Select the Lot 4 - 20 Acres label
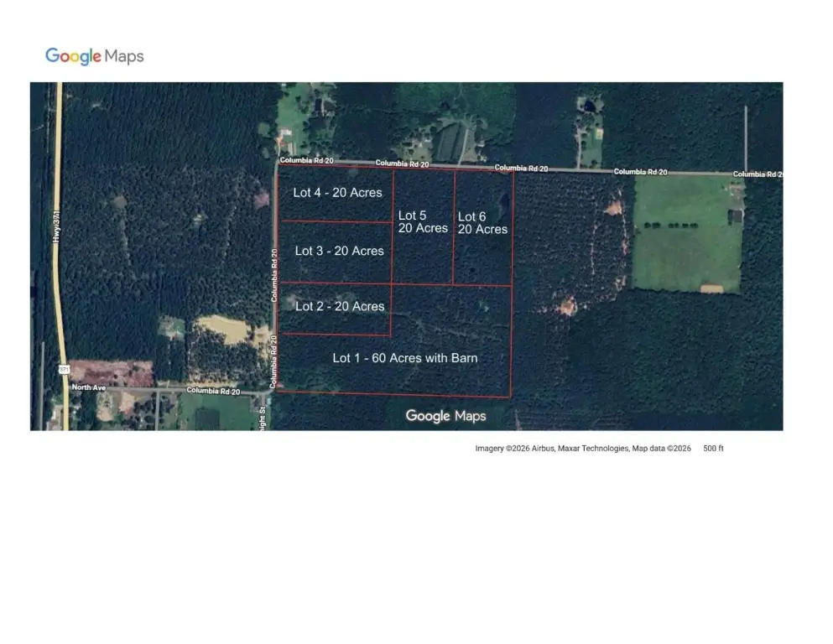833x644 pixels. 337,192
